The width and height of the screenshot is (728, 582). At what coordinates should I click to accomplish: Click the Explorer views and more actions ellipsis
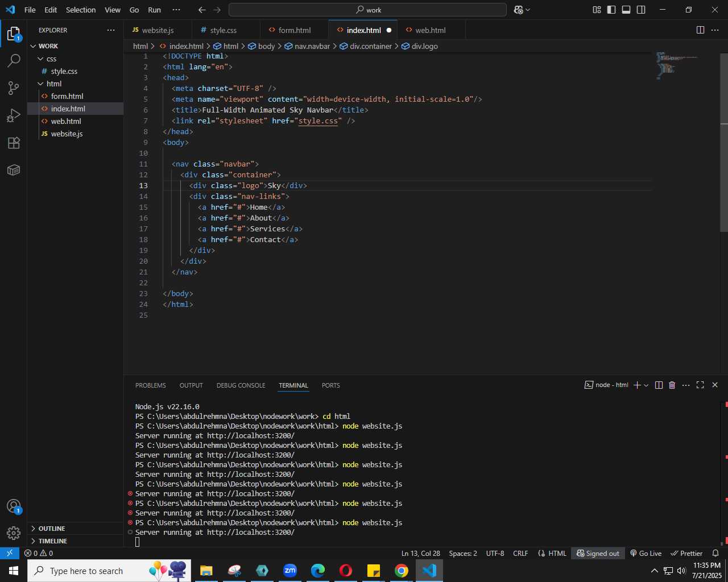click(111, 30)
